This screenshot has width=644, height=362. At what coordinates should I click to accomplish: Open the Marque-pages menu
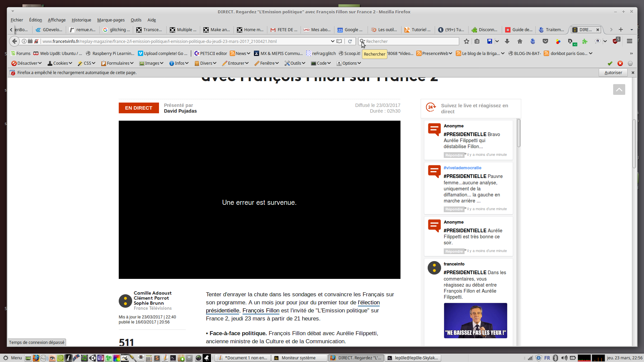[111, 20]
